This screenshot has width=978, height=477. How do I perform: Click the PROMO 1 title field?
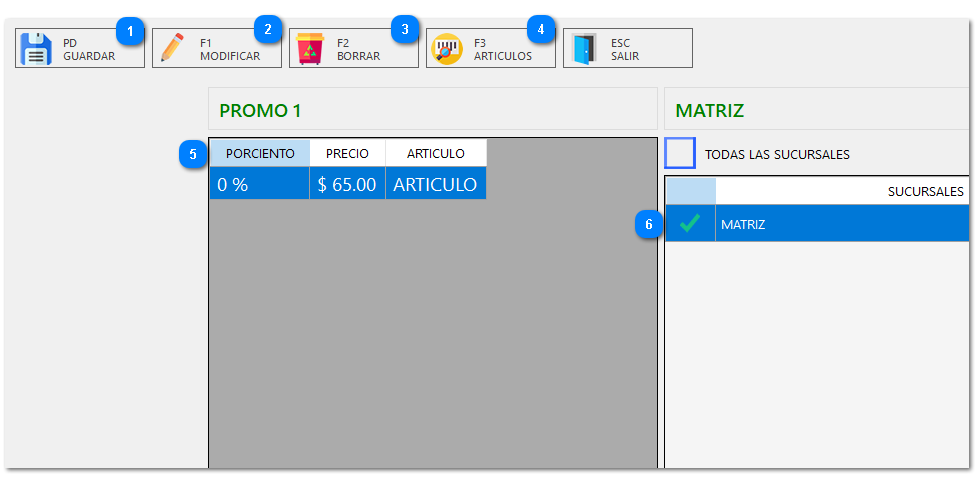click(432, 110)
